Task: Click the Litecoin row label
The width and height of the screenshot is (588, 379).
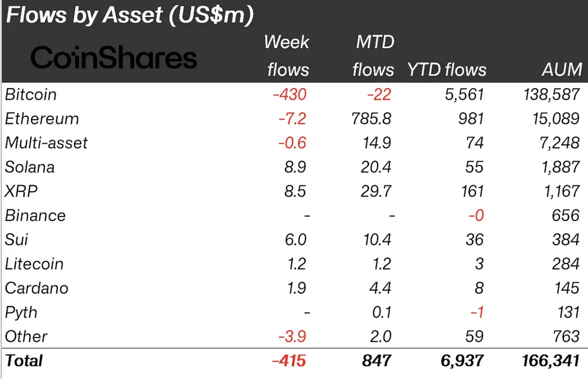Action: 34,264
